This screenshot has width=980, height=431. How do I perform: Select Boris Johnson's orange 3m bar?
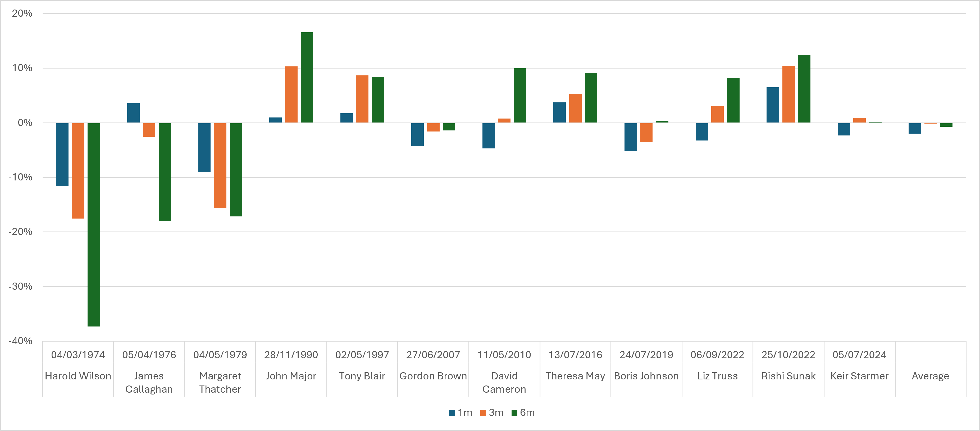646,132
